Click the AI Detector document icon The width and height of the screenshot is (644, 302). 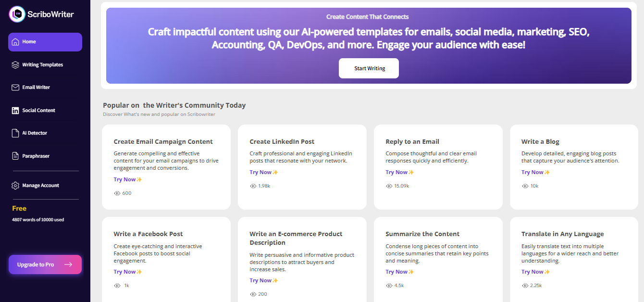pos(15,133)
